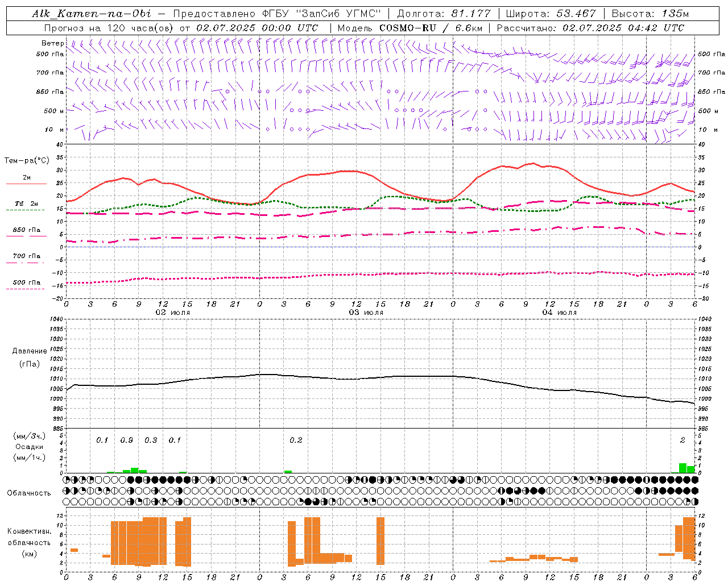Click the Давление pressure panel label
728x582 pixels.
pos(30,351)
